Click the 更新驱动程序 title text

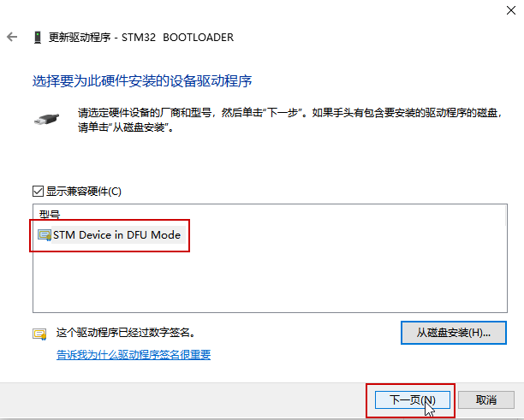(x=80, y=37)
